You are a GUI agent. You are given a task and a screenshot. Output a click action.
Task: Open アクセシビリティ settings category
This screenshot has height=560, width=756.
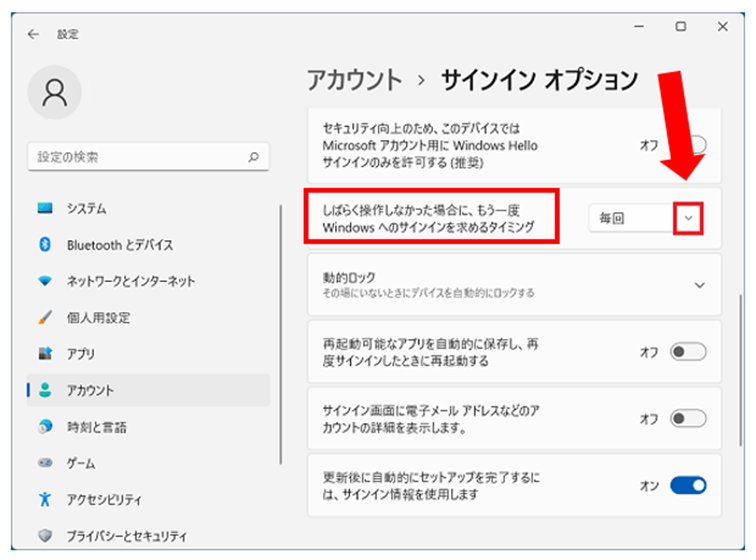[148, 499]
